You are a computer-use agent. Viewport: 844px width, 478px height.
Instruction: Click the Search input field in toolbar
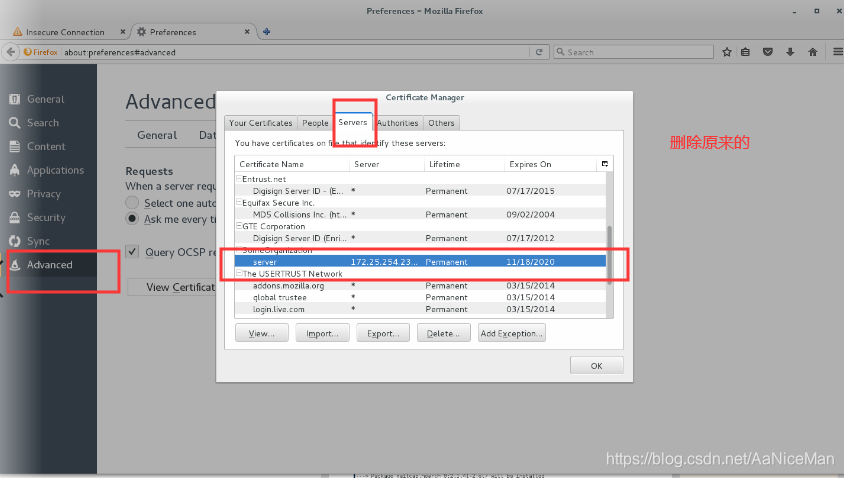click(x=634, y=52)
